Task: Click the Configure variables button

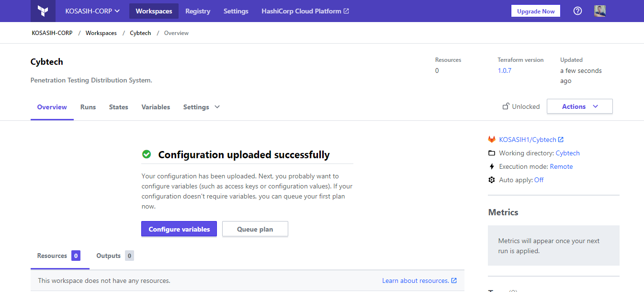Action: (179, 229)
